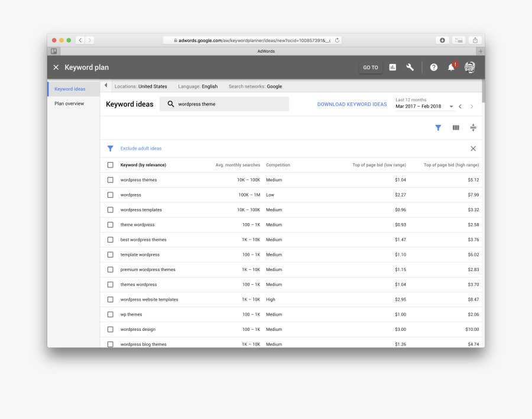Switch to the Plan overview tab
The image size is (532, 419).
tap(69, 104)
